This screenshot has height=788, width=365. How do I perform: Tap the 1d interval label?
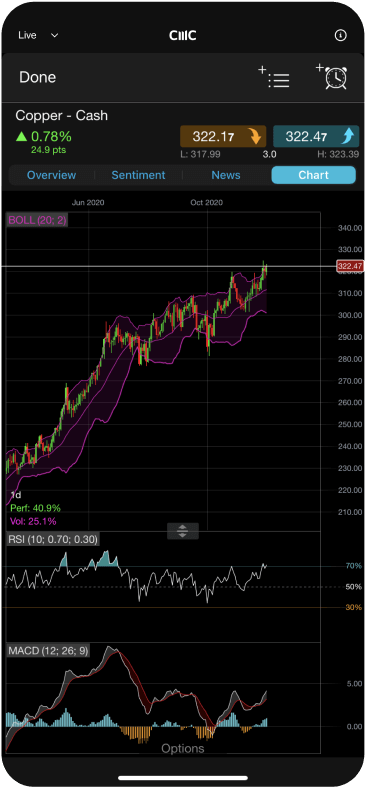[16, 495]
